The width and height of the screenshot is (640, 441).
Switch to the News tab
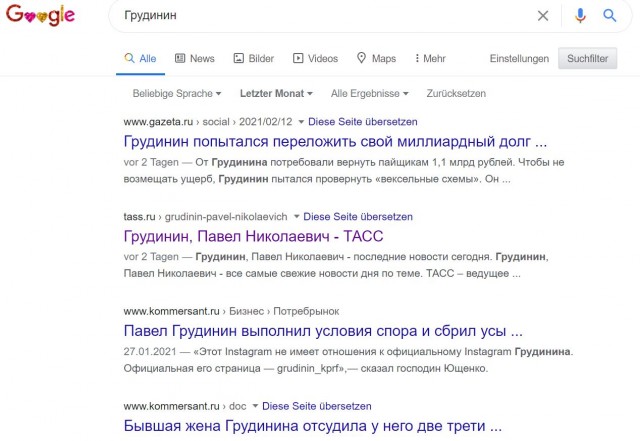195,58
